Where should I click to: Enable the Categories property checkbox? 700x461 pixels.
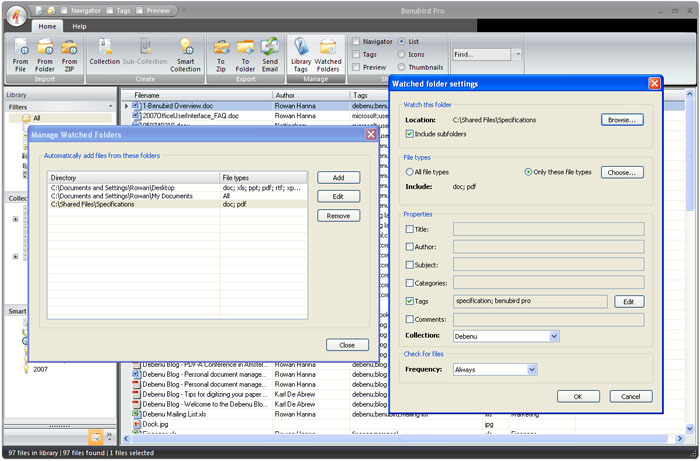409,283
